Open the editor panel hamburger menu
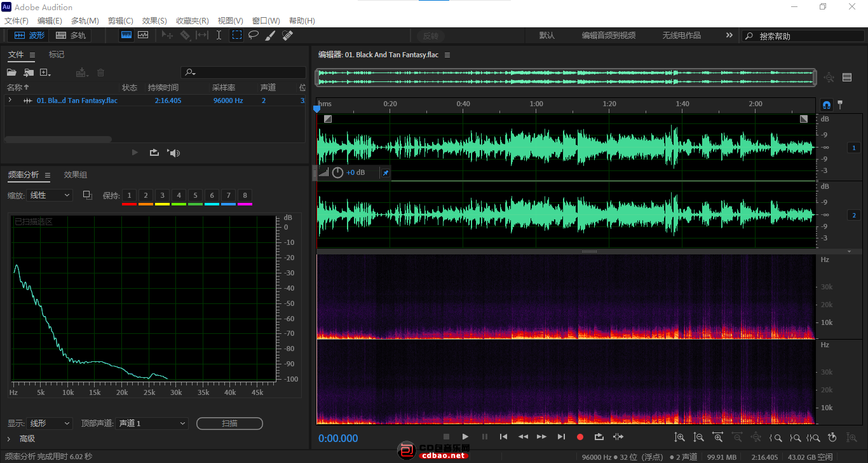Screen dimensions: 868x463 447,55
